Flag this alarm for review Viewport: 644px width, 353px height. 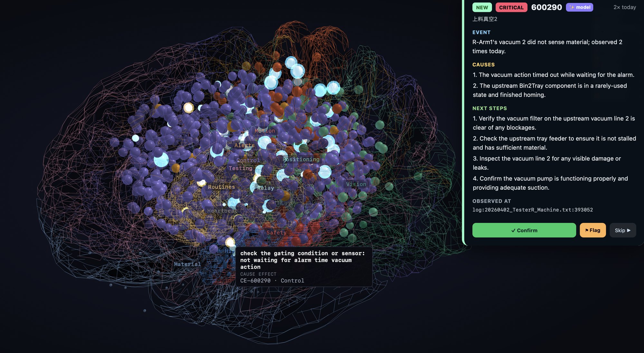[x=592, y=230]
